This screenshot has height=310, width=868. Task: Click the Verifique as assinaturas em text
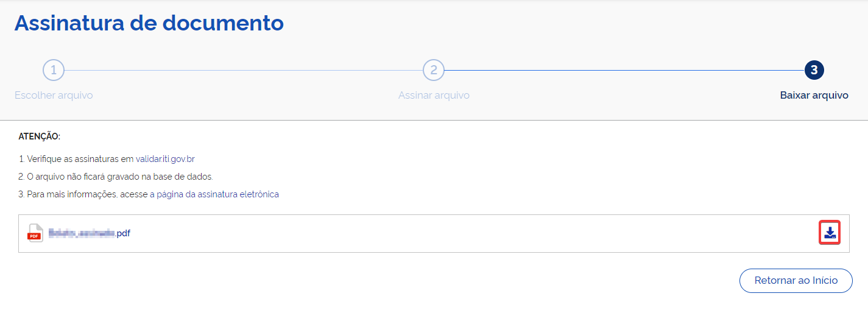(76, 159)
